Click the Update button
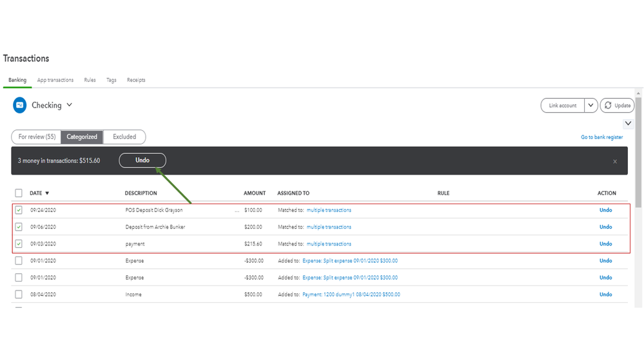This screenshot has width=644, height=362. coord(618,106)
